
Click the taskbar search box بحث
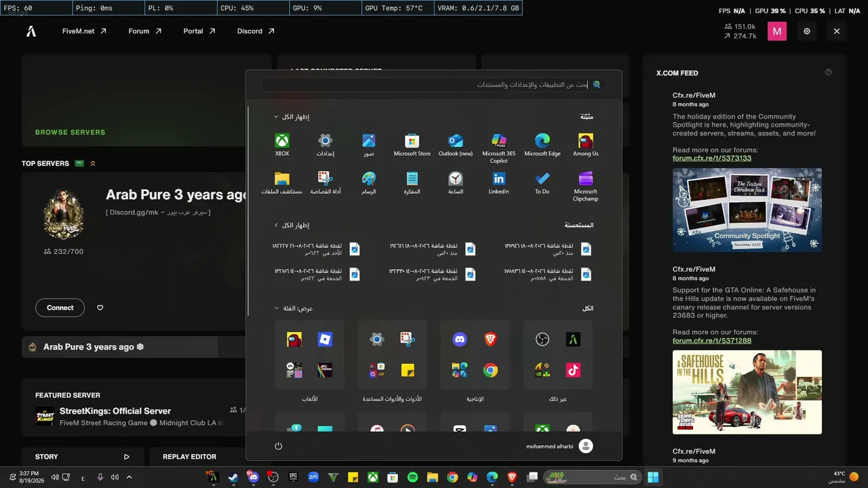coord(593,478)
